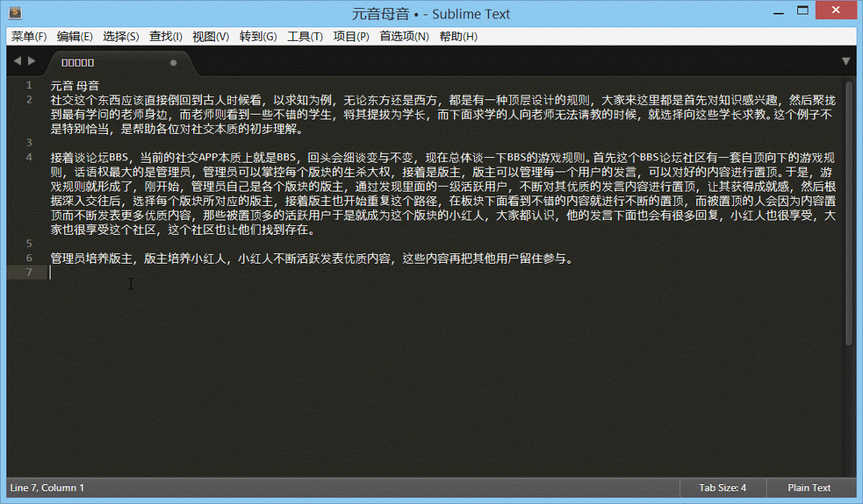Open the Plain Text syntax selector
The image size is (863, 504).
809,487
